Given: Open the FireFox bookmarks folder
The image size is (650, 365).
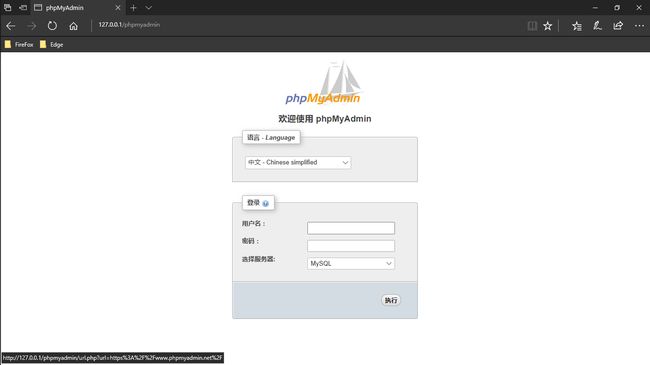Looking at the screenshot, I should 19,44.
